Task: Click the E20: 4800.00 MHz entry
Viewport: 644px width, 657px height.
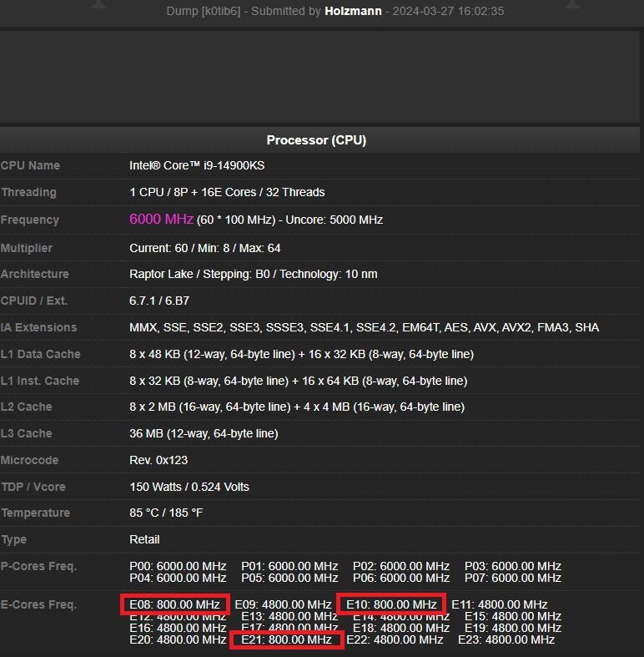Action: click(178, 639)
